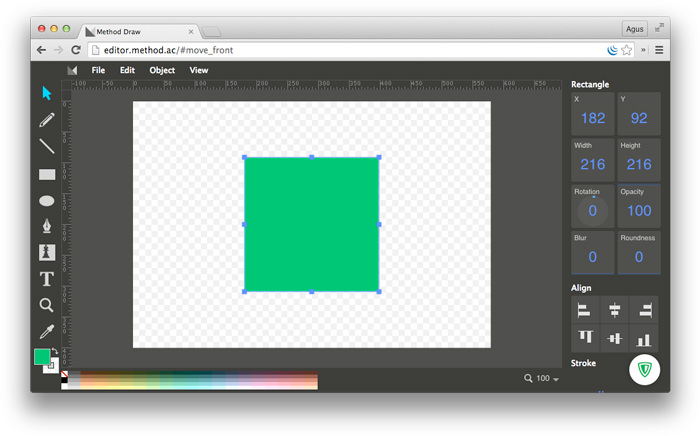Click the Opacity value field

pos(639,210)
